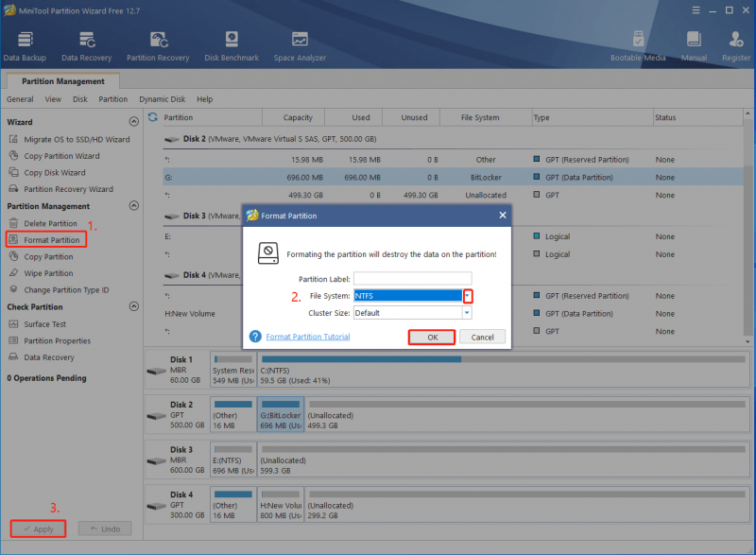Select the Disk 4 icon in disk map
This screenshot has width=756, height=555.
156,506
